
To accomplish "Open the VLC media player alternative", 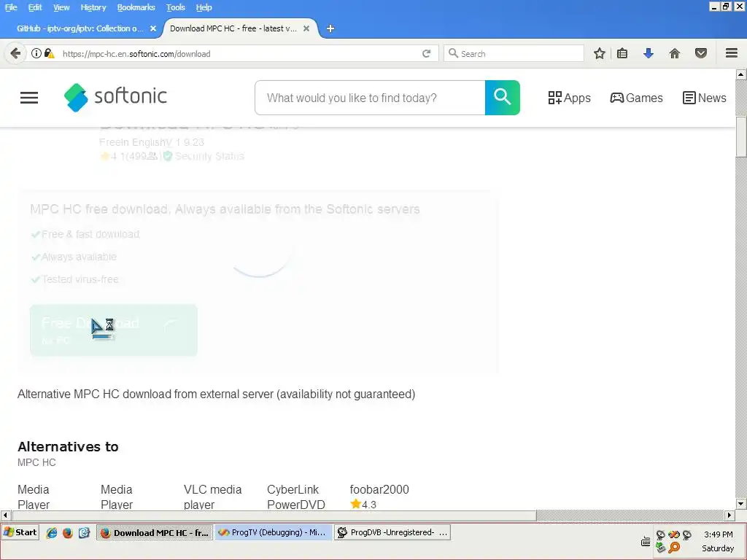I will point(212,497).
